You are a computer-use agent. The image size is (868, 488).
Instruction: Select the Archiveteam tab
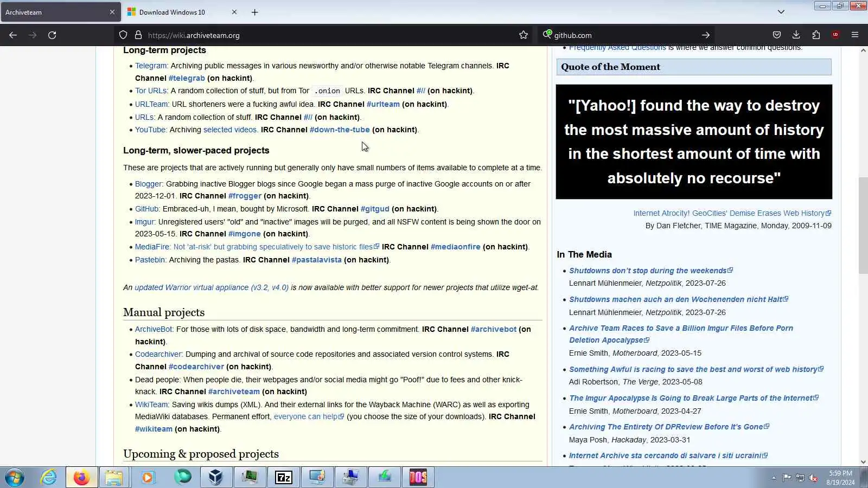coord(61,12)
